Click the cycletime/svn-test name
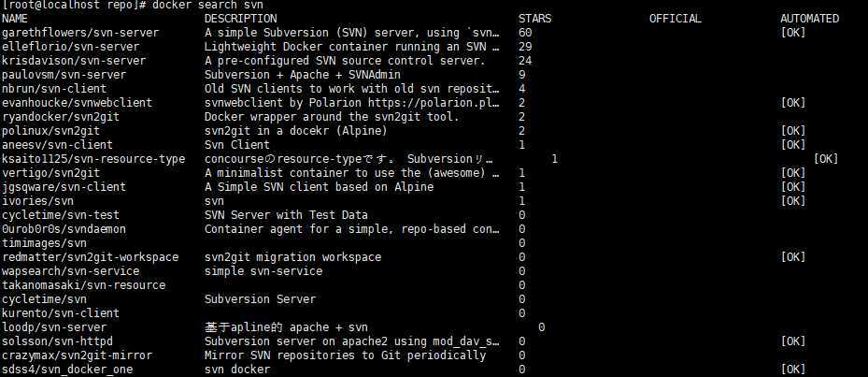 pyautogui.click(x=61, y=214)
